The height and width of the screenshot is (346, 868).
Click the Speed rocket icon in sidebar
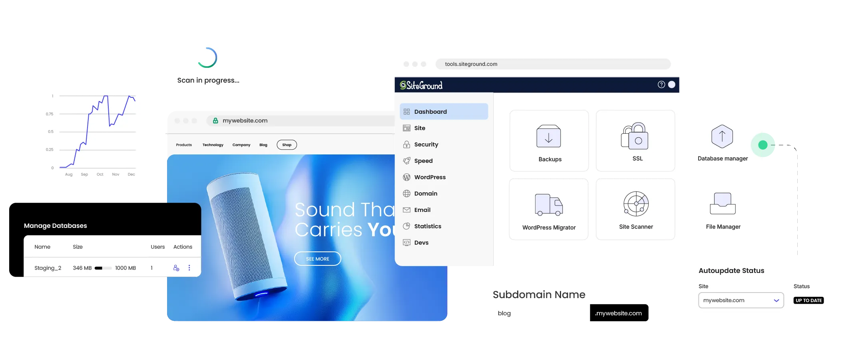(406, 161)
